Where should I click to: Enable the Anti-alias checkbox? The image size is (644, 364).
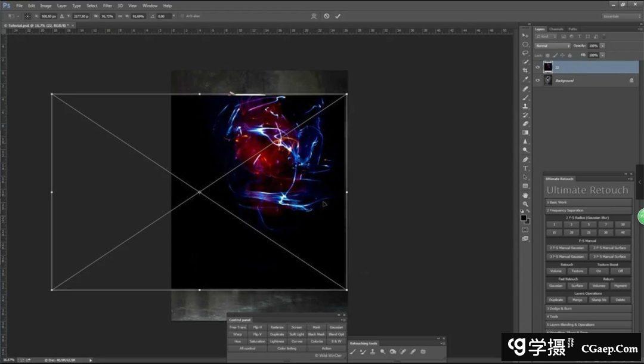coord(182,16)
